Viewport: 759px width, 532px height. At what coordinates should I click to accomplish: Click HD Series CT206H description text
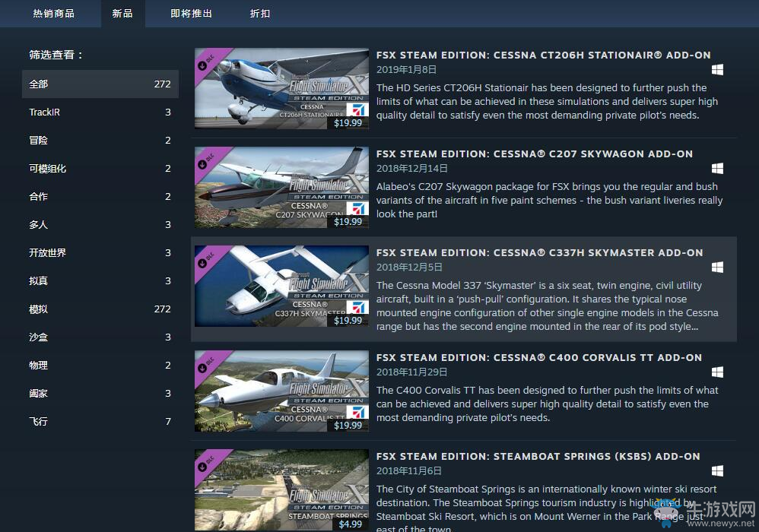click(x=547, y=102)
